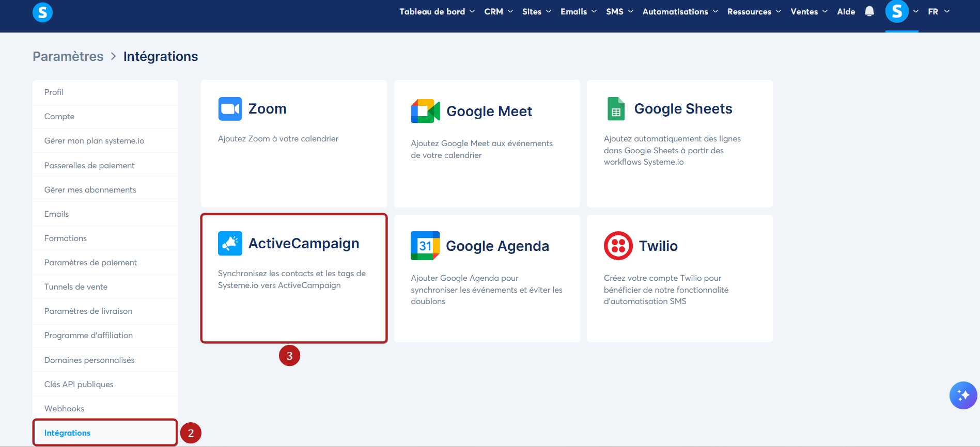Screen dimensions: 980x447
Task: Click the Zoom camera icon
Action: [x=230, y=109]
